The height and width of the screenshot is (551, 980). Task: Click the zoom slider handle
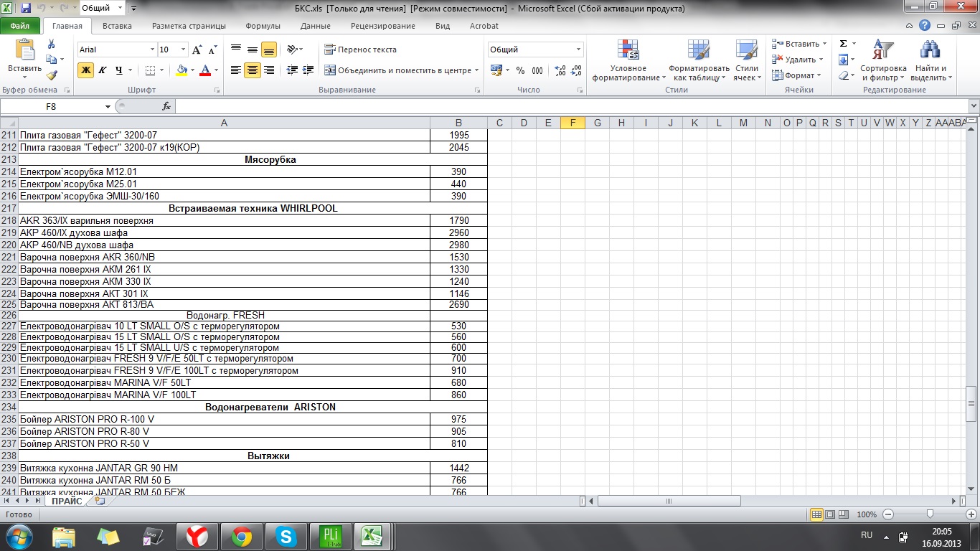(x=930, y=514)
